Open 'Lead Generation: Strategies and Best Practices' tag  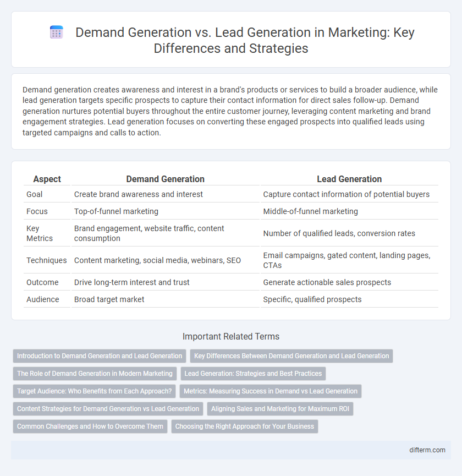tap(254, 374)
